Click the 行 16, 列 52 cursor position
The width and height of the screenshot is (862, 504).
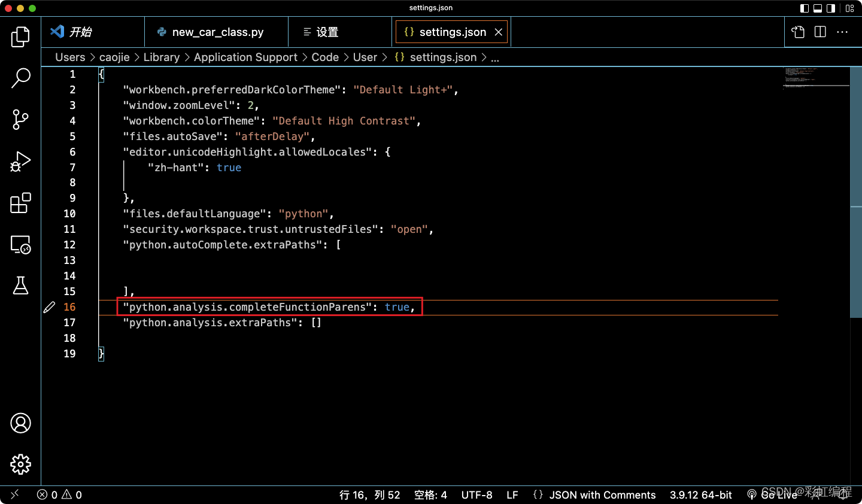pos(369,495)
